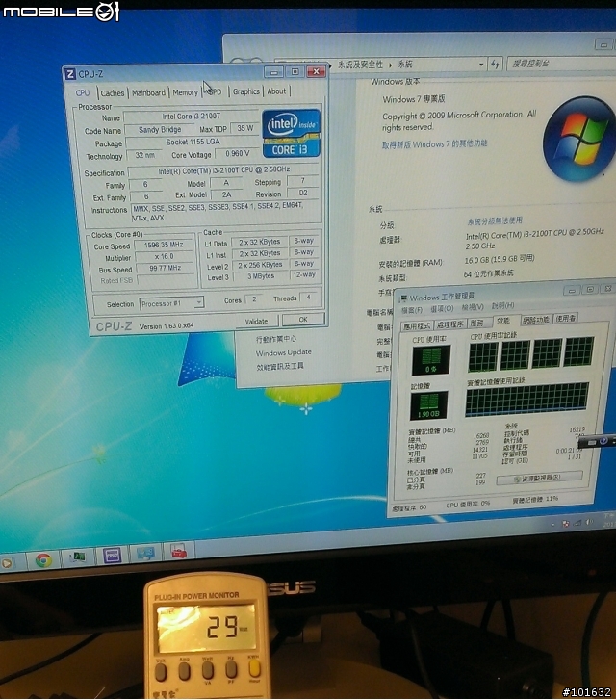Click the Code Name Sandy Bridge field
This screenshot has height=700, width=616.
point(160,130)
